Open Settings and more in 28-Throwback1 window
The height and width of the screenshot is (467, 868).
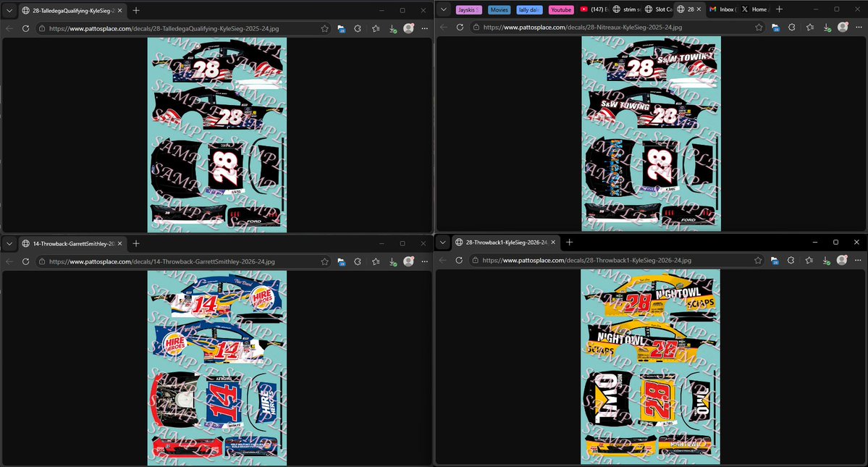coord(858,260)
